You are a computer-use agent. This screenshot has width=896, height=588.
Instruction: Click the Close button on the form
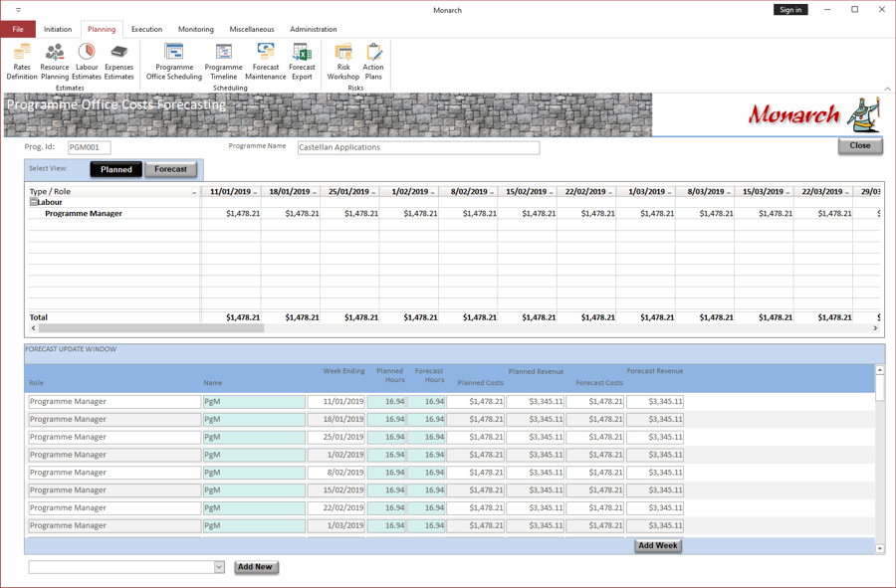(x=860, y=146)
